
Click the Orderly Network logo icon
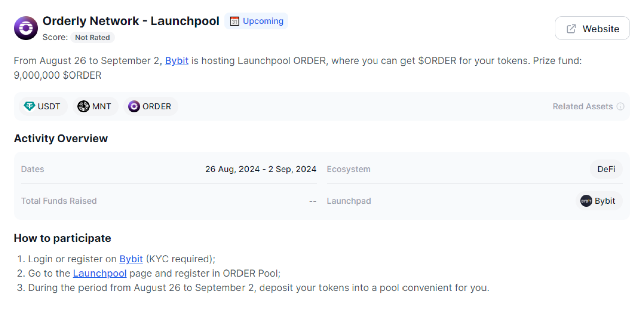(x=26, y=28)
